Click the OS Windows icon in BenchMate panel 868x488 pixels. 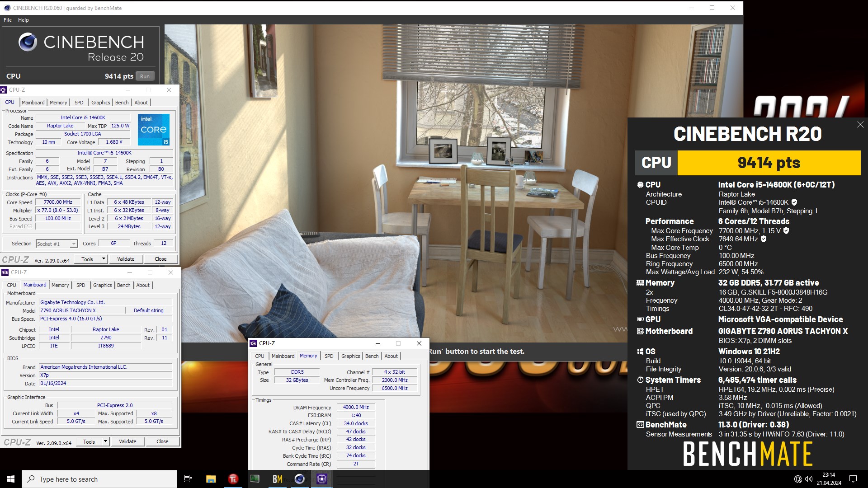coord(640,352)
